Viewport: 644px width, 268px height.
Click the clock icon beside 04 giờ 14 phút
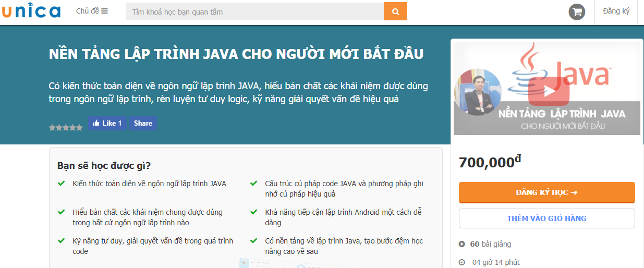pyautogui.click(x=462, y=262)
